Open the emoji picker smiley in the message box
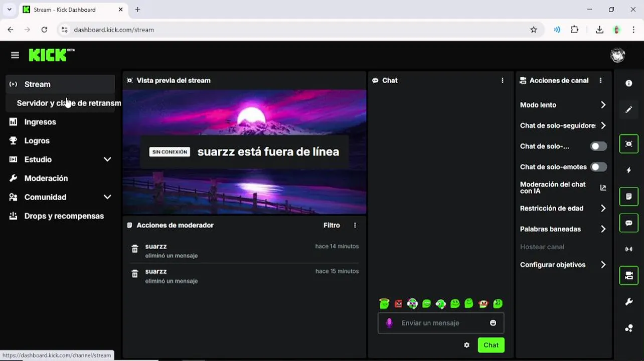Image resolution: width=644 pixels, height=361 pixels. tap(493, 323)
